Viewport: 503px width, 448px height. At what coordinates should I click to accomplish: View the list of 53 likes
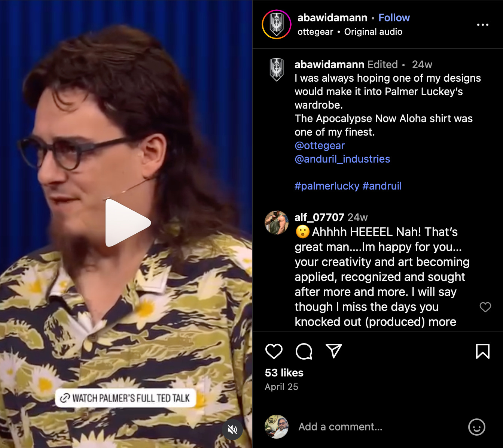[284, 373]
